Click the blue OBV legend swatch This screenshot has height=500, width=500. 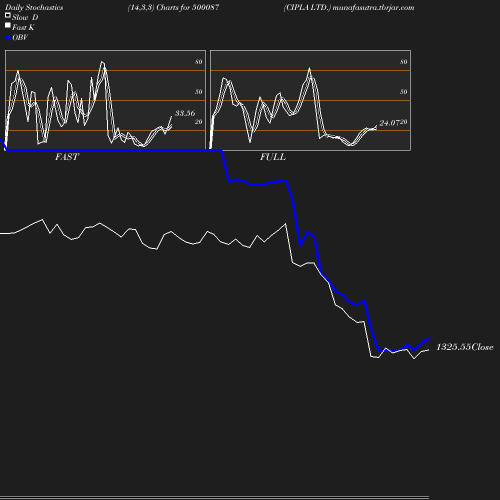click(x=8, y=38)
